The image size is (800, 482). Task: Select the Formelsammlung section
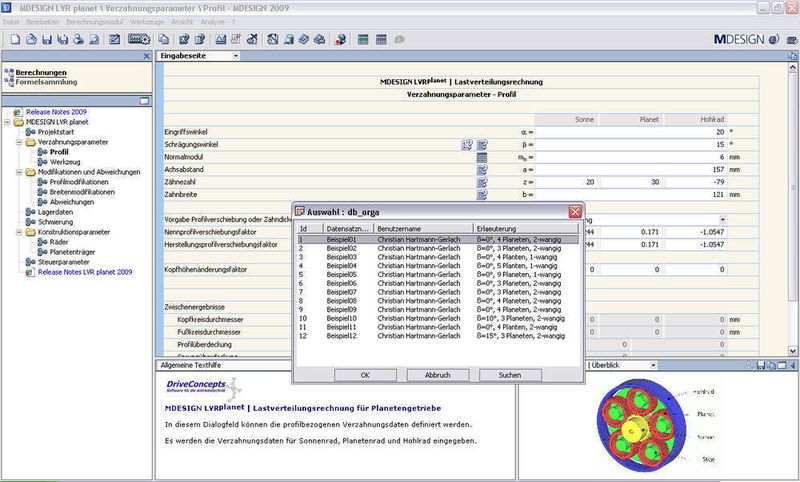pos(46,82)
